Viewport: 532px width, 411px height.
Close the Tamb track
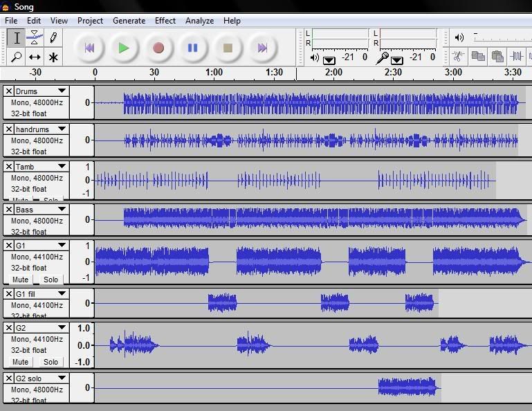[x=9, y=166]
